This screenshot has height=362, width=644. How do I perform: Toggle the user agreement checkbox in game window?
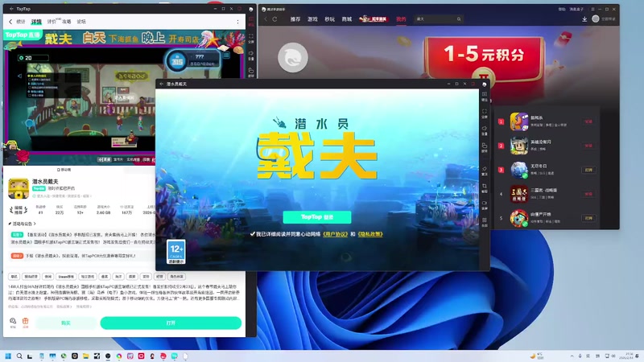252,234
